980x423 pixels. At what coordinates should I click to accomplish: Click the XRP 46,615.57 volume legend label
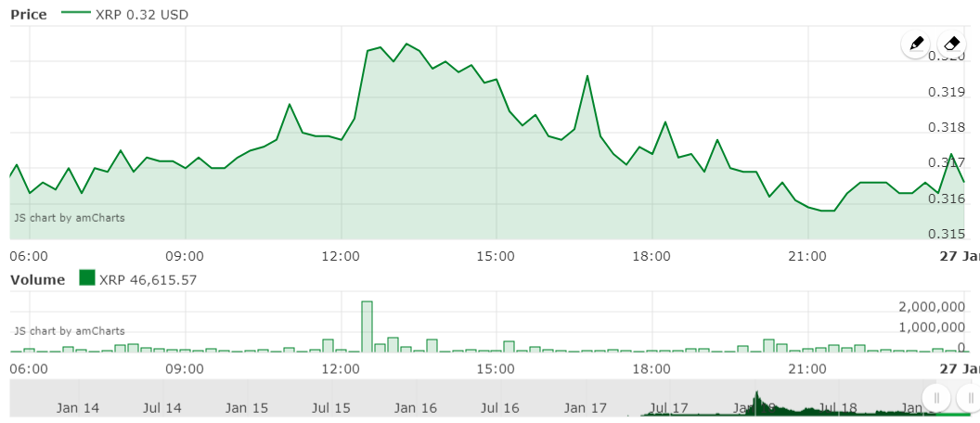click(x=148, y=279)
